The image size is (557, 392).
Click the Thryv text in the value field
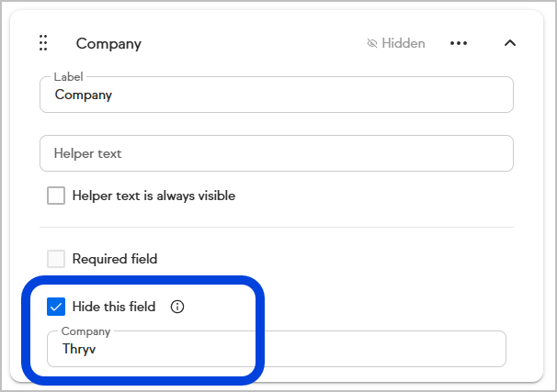(79, 350)
